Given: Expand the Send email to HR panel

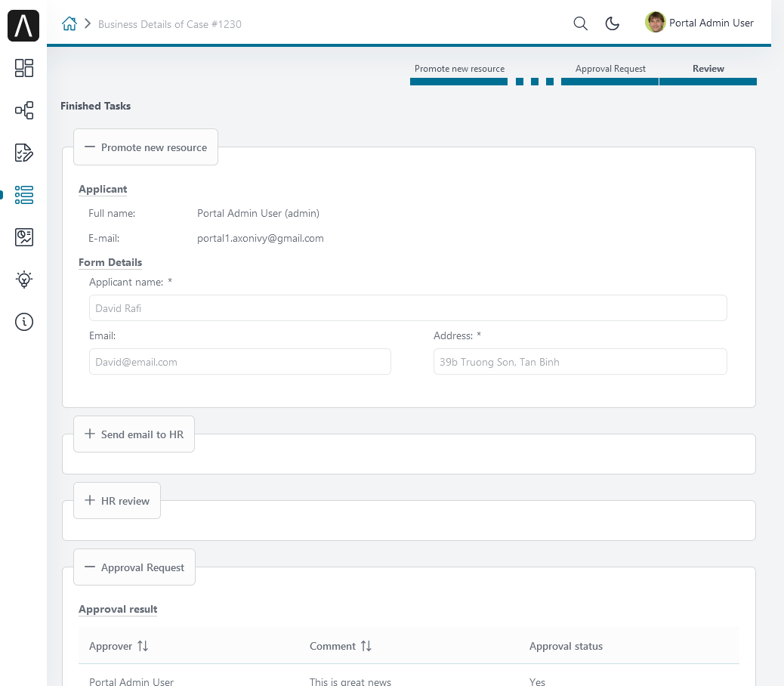Looking at the screenshot, I should 134,434.
